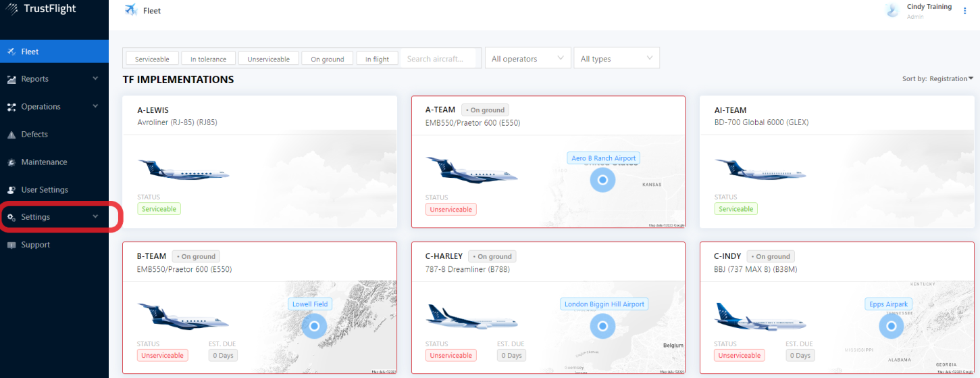Toggle the Unserviceable filter
Image resolution: width=980 pixels, height=378 pixels.
pyautogui.click(x=268, y=59)
